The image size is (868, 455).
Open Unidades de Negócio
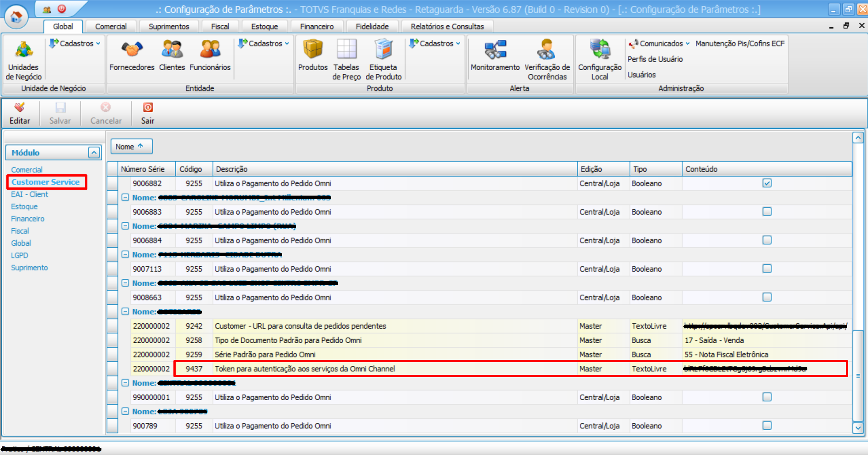[x=24, y=60]
